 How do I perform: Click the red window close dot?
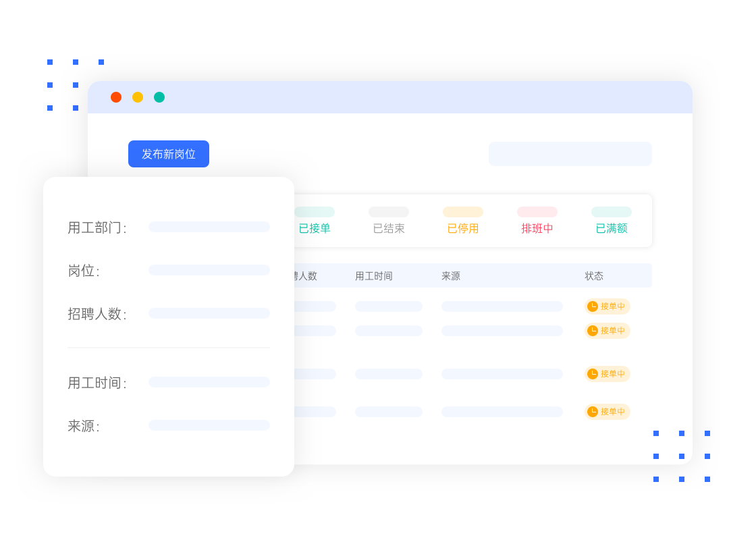(116, 97)
